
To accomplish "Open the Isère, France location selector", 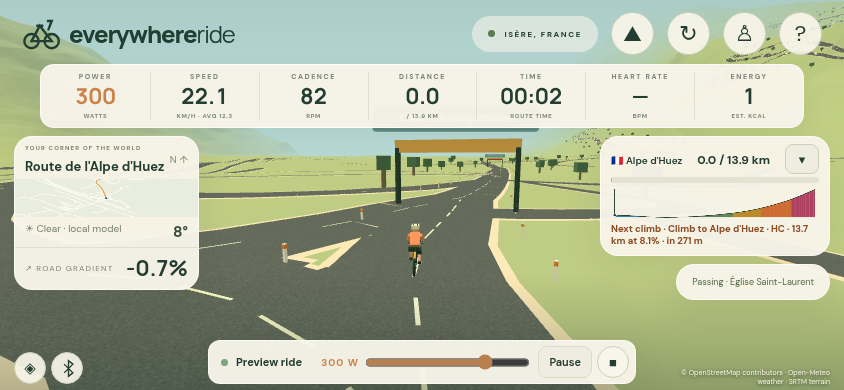I will 534,34.
